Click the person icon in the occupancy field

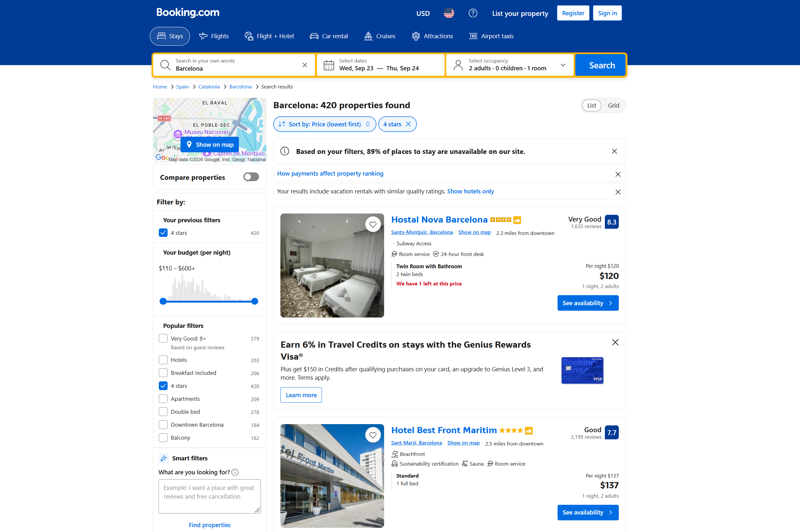click(x=458, y=65)
